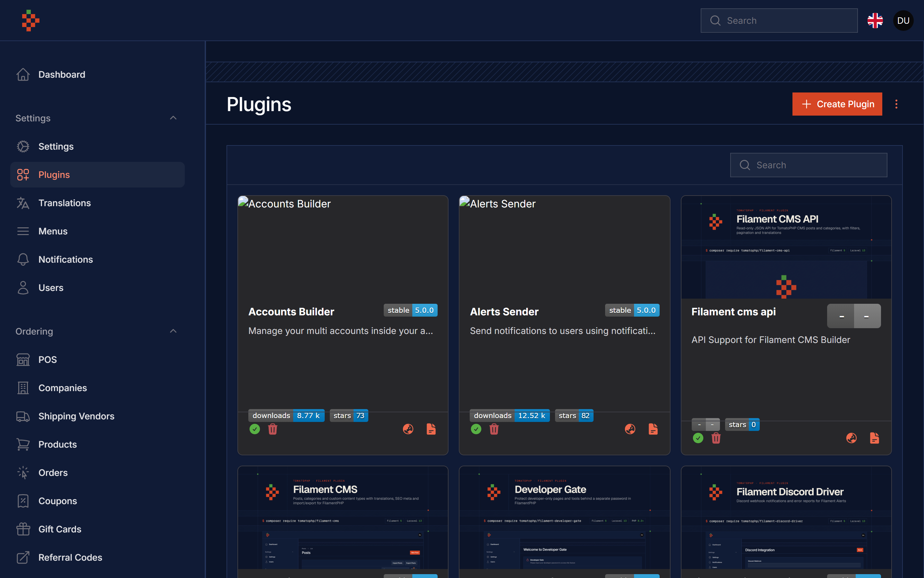Viewport: 924px width, 578px height.
Task: Open POS in the sidebar
Action: click(97, 360)
